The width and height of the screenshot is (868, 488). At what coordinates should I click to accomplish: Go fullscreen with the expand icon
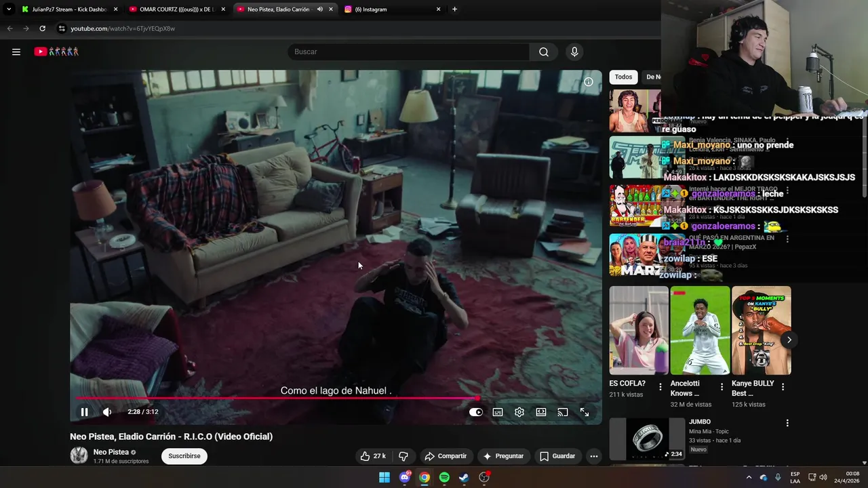click(x=585, y=412)
